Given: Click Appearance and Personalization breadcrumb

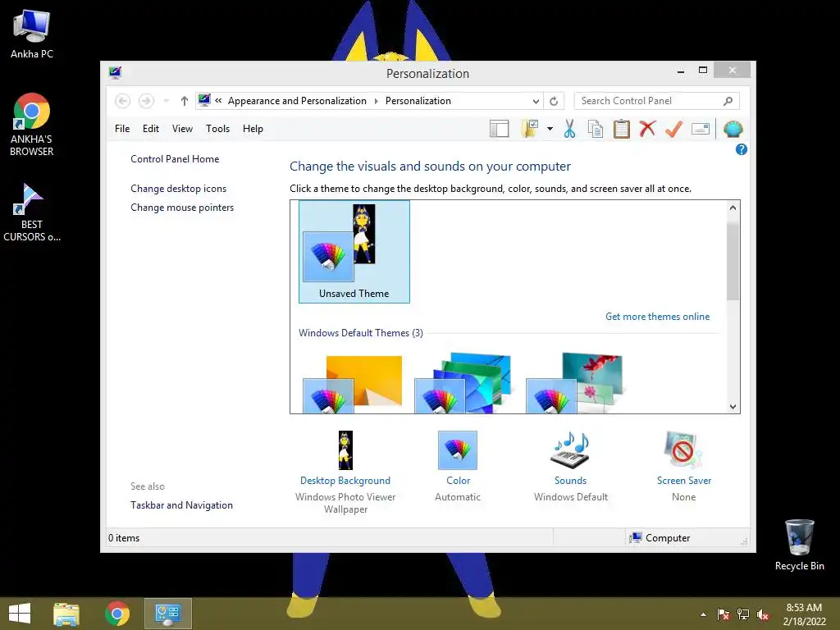Looking at the screenshot, I should tap(297, 101).
